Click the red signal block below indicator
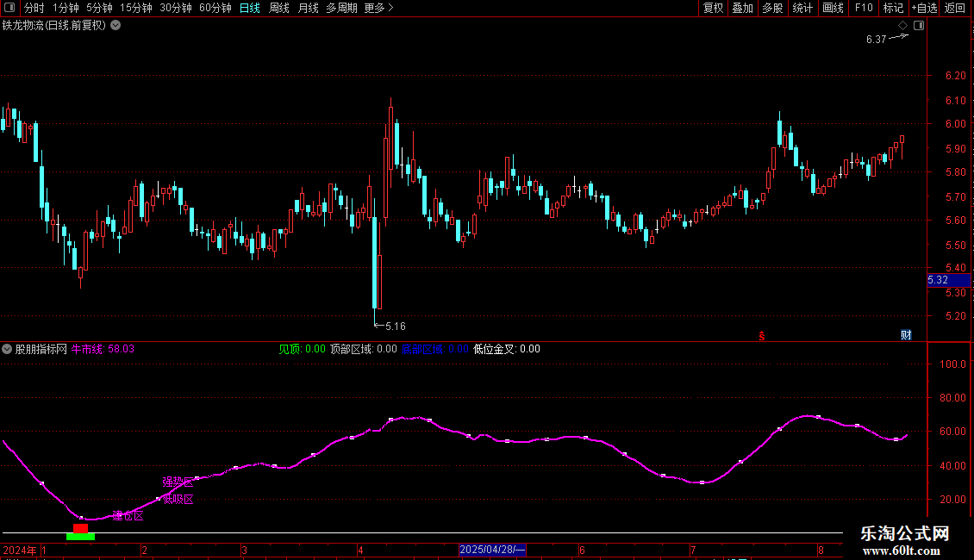974x560 pixels. 81,528
